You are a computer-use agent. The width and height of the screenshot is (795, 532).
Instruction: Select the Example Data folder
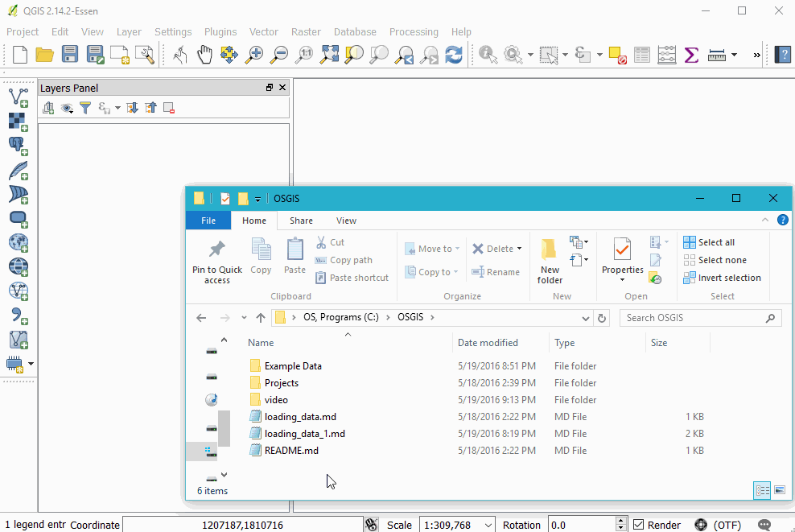click(x=293, y=365)
